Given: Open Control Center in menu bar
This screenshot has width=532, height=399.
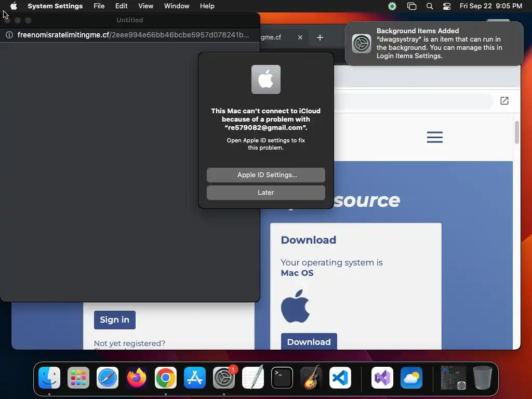Looking at the screenshot, I should (x=447, y=6).
